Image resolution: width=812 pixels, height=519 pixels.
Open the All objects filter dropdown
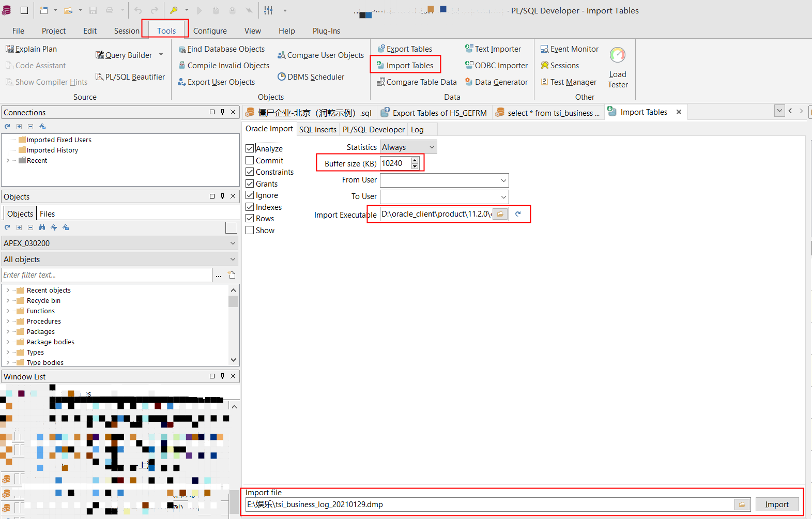120,259
